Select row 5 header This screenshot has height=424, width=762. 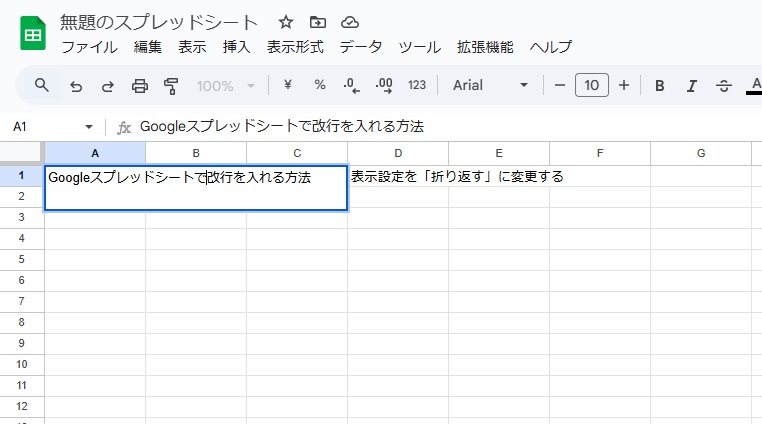coord(21,259)
